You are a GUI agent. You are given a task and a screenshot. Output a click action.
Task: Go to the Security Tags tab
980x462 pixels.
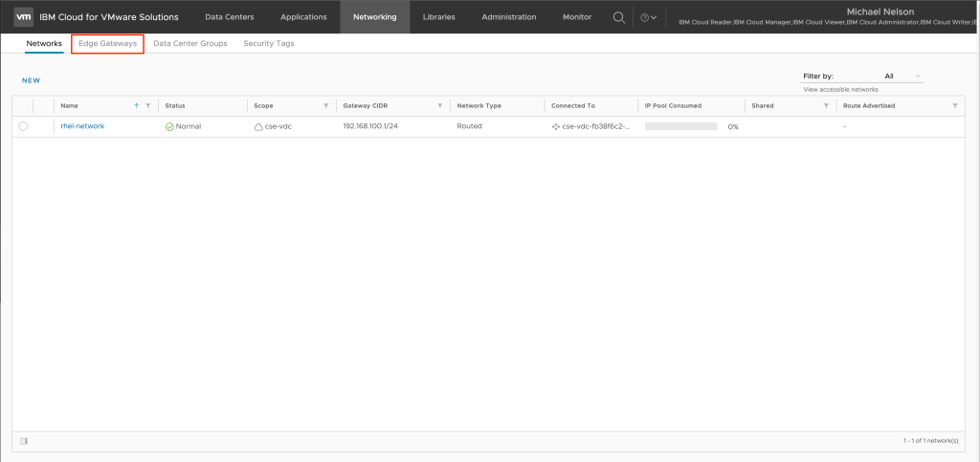click(x=268, y=44)
